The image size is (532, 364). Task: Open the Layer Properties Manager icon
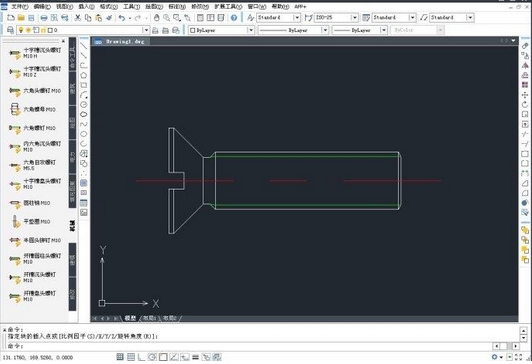click(x=10, y=30)
